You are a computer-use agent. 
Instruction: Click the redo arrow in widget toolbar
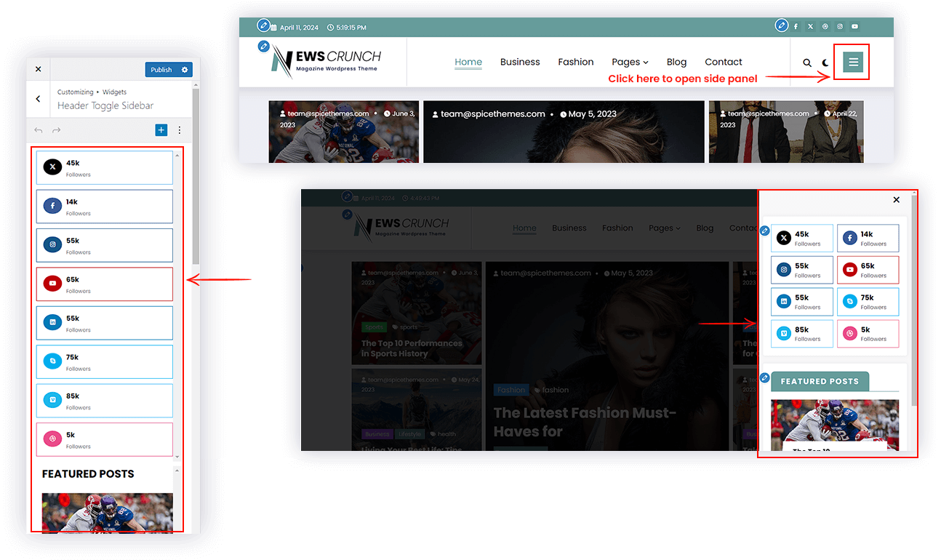pyautogui.click(x=56, y=130)
